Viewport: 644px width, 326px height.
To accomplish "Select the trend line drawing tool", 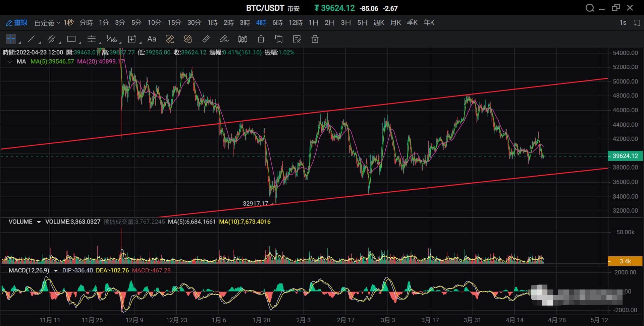I will pyautogui.click(x=31, y=39).
